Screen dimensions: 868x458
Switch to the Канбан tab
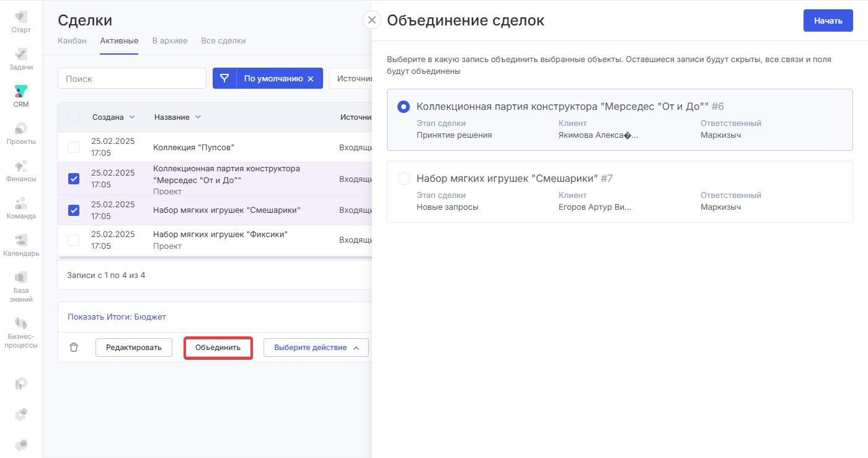[72, 41]
